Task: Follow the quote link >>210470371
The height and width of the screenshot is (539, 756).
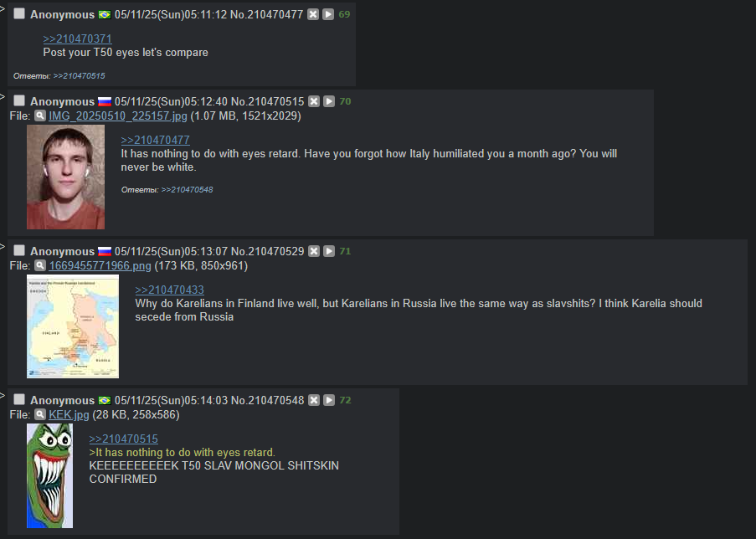Action: tap(78, 38)
